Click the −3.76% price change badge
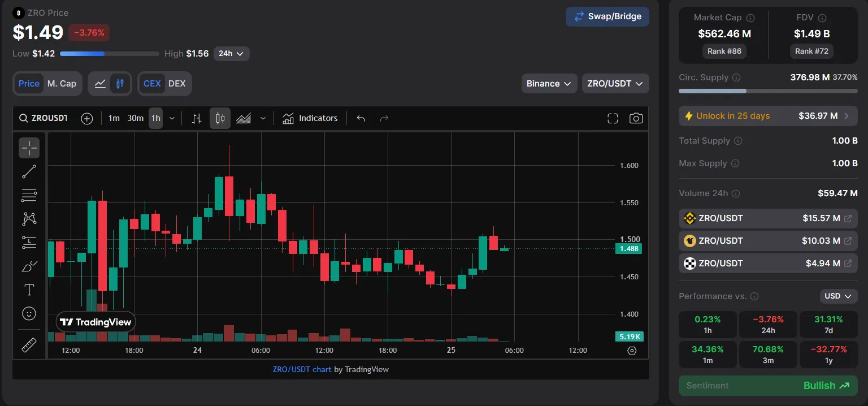This screenshot has height=406, width=868. 89,33
